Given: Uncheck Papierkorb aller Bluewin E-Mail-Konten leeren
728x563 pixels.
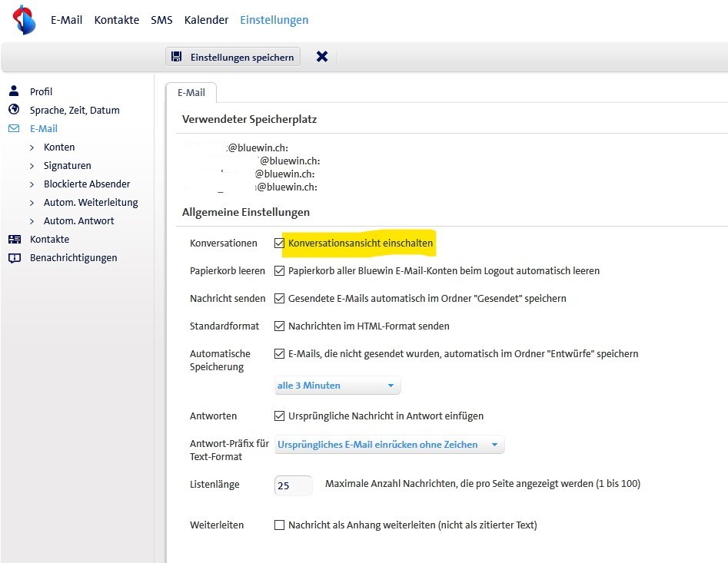Looking at the screenshot, I should (280, 270).
